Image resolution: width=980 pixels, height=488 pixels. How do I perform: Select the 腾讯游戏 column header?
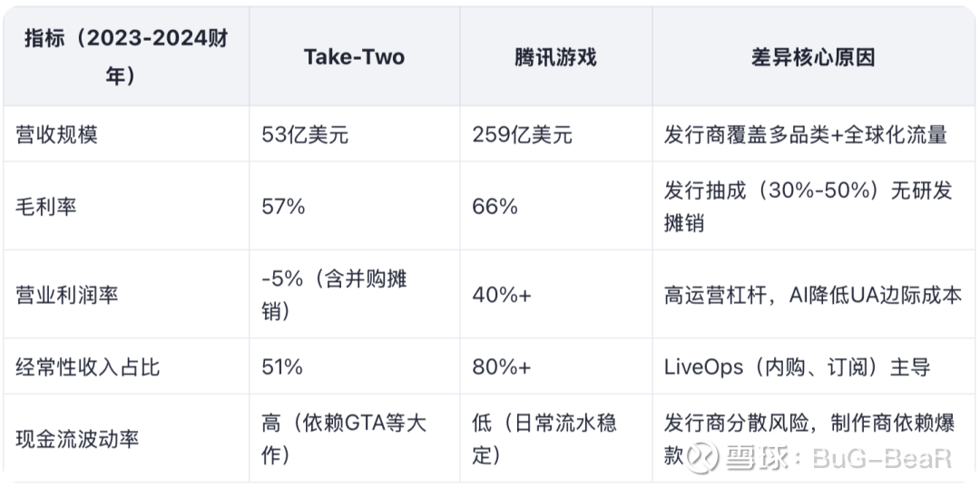(x=555, y=57)
